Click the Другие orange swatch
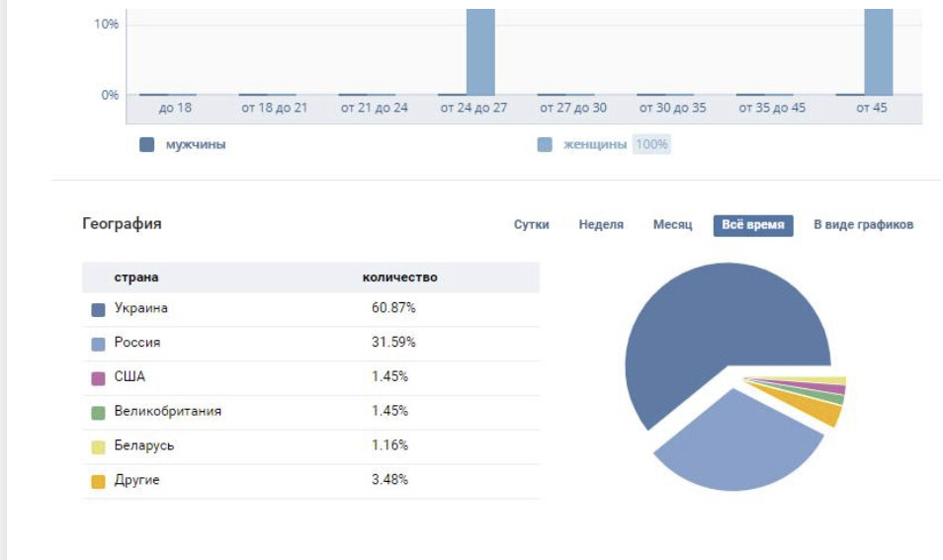The height and width of the screenshot is (560, 943). (98, 481)
